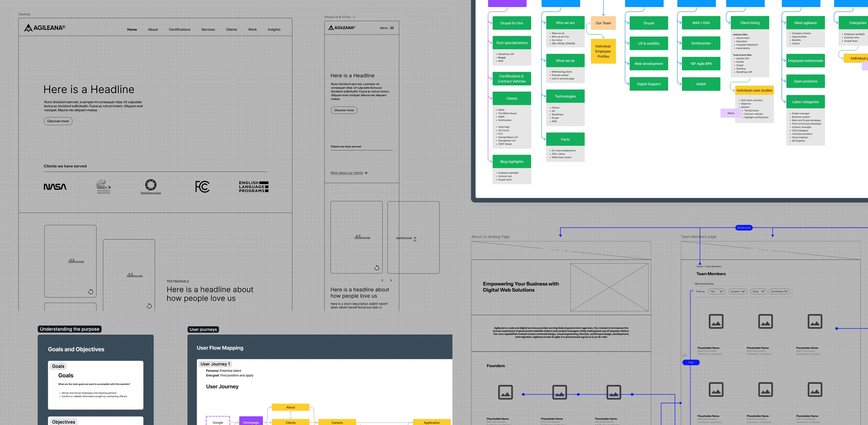Image resolution: width=868 pixels, height=425 pixels.
Task: Click the arrow icon beside More about our clients
Action: (366, 173)
